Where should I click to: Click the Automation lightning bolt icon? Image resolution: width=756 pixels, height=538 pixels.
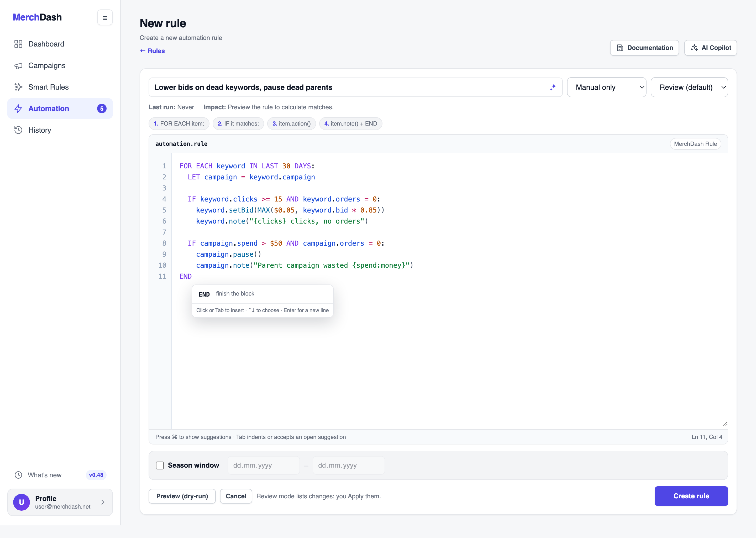coord(18,109)
